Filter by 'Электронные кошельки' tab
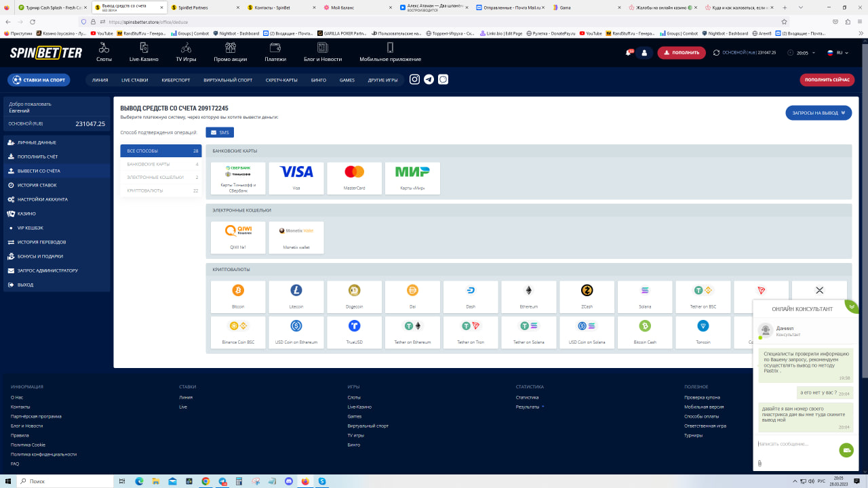The width and height of the screenshot is (868, 488). pyautogui.click(x=161, y=178)
